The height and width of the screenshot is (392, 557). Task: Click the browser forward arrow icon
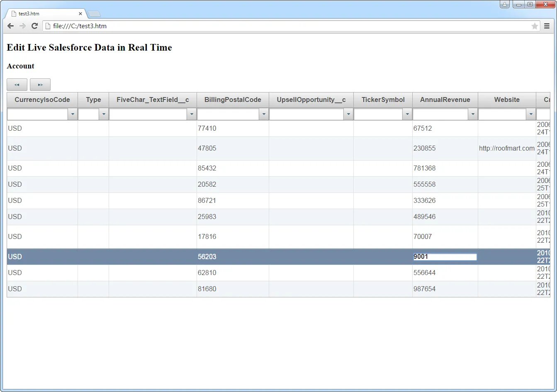point(22,26)
